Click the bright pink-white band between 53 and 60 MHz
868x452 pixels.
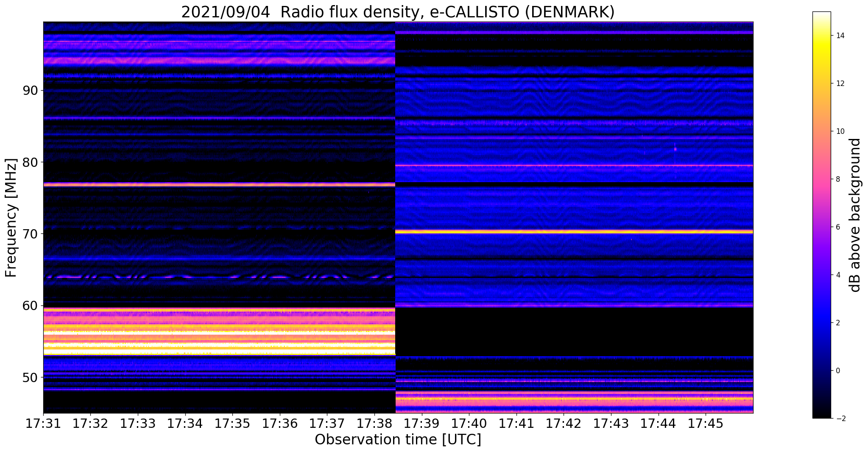(x=219, y=331)
